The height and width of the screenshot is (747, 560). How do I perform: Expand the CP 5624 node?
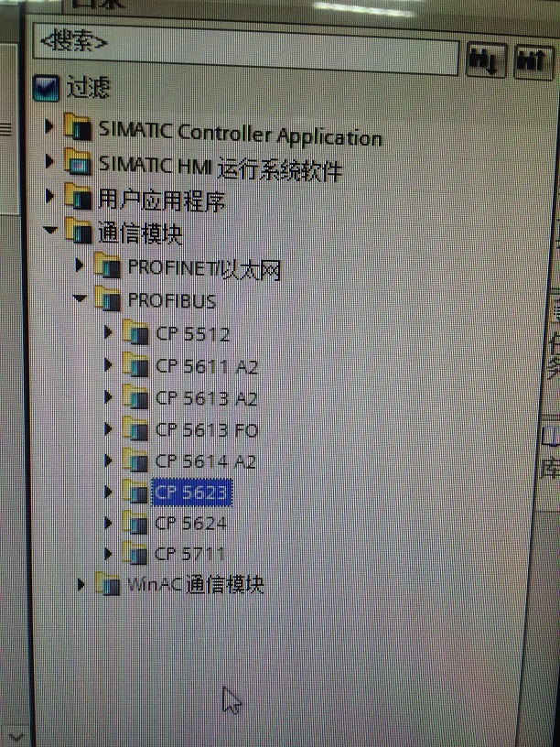(109, 523)
